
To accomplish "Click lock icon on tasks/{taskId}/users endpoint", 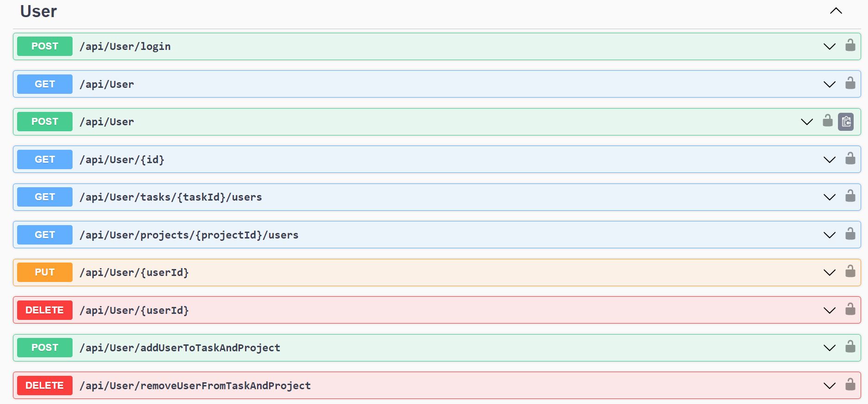I will 850,196.
